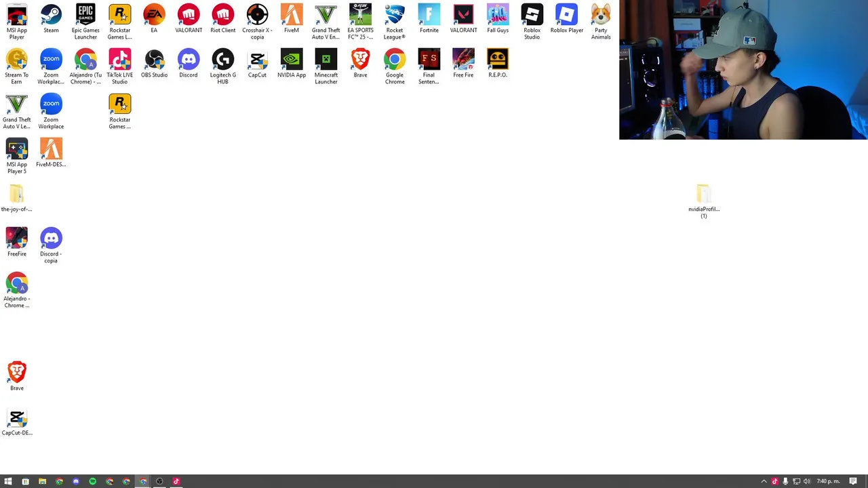The width and height of the screenshot is (868, 488).
Task: Launch Roblox Player from desktop
Action: 567,19
